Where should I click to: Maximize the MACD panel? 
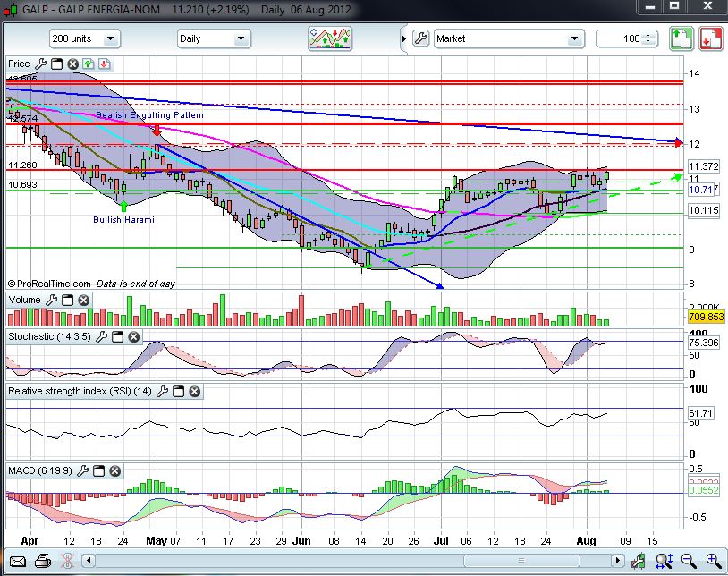point(98,471)
